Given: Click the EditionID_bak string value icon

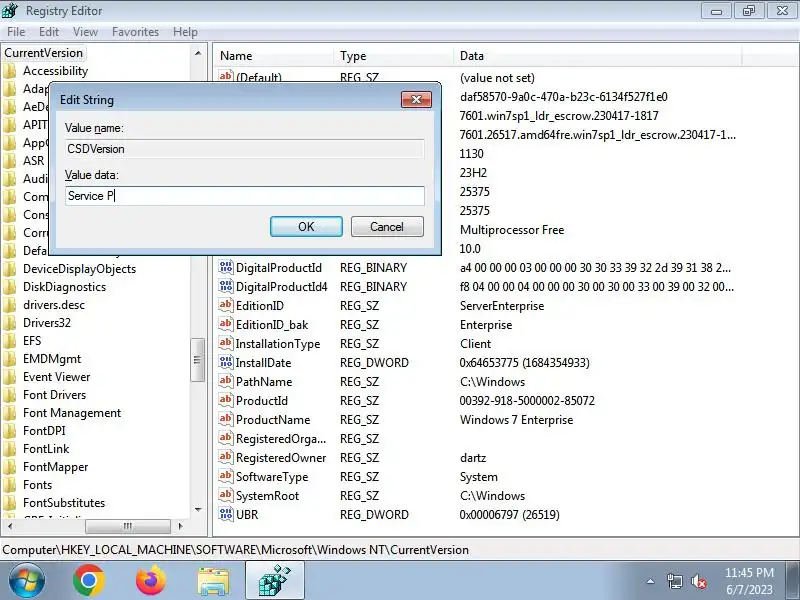Looking at the screenshot, I should pyautogui.click(x=226, y=323).
